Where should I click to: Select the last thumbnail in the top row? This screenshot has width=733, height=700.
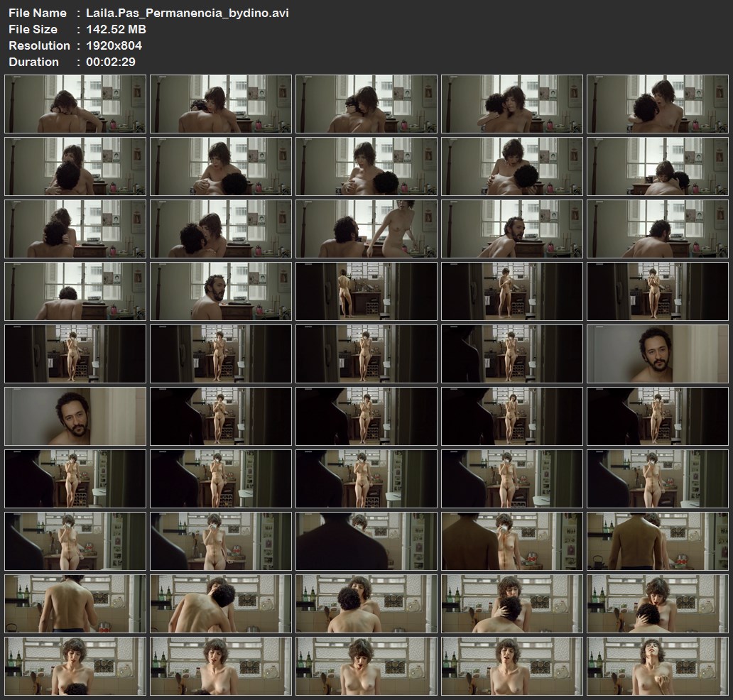point(657,104)
